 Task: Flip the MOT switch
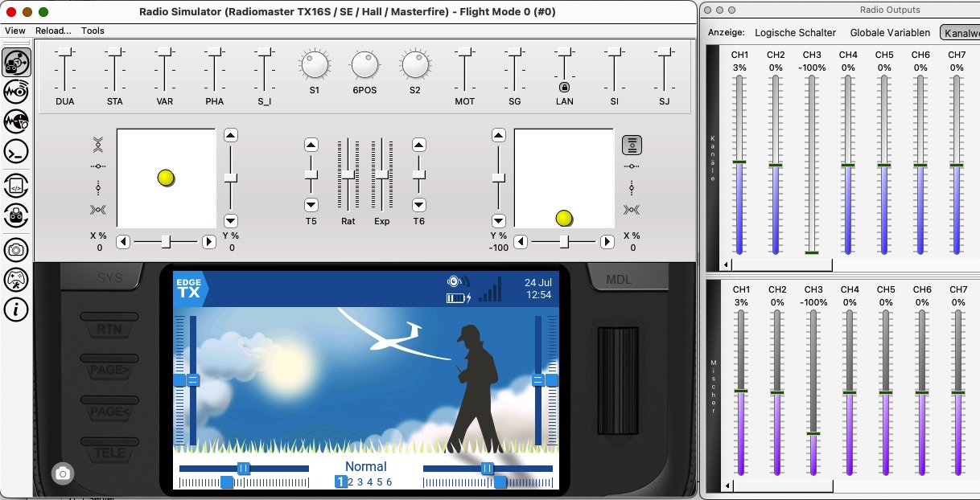coord(464,70)
